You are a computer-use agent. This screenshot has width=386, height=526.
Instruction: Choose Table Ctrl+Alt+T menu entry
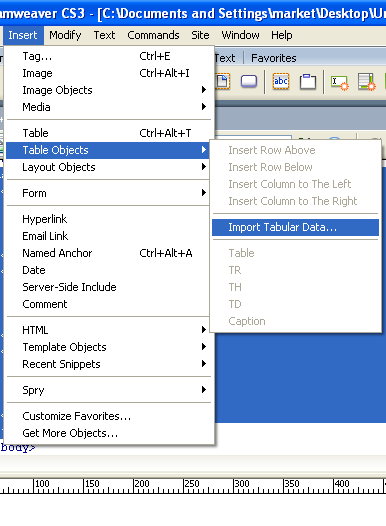[x=108, y=133]
